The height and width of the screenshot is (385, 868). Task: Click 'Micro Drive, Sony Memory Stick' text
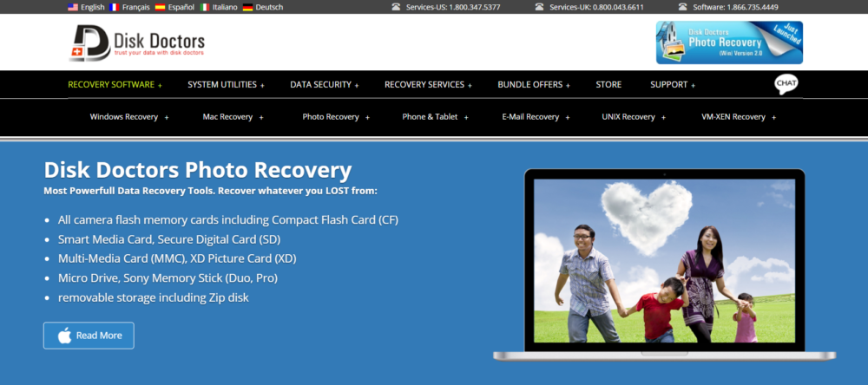click(168, 277)
